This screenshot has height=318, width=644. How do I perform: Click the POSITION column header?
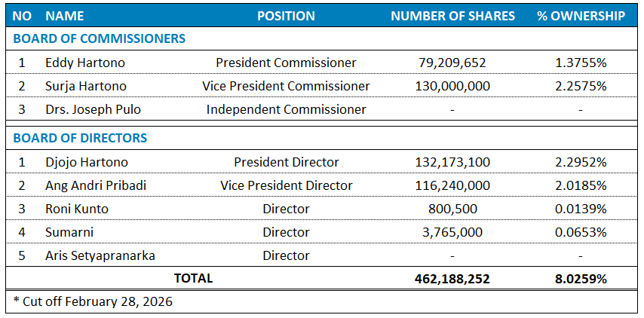pos(286,16)
